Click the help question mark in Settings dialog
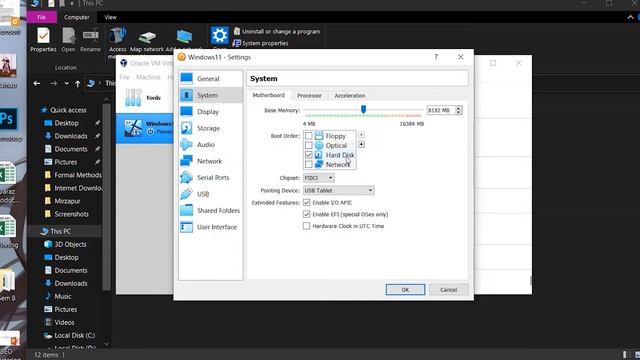This screenshot has height=360, width=640. coord(436,57)
